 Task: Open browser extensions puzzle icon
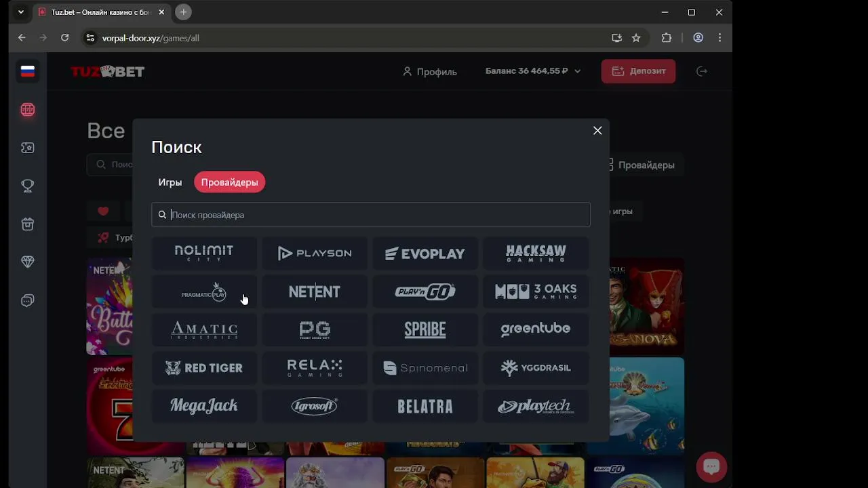tap(667, 38)
